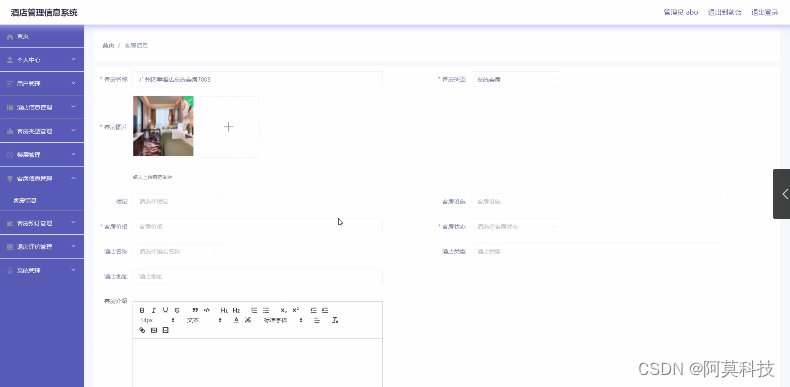Expand the 客房类型管理 sidebar menu

(x=42, y=131)
